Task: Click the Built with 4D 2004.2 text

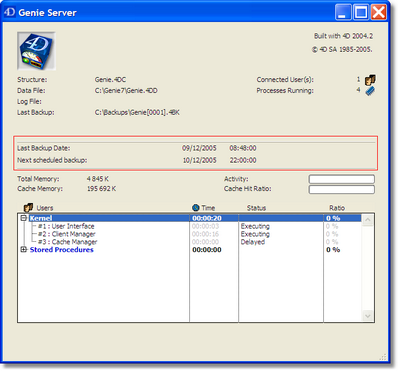Action: [343, 36]
